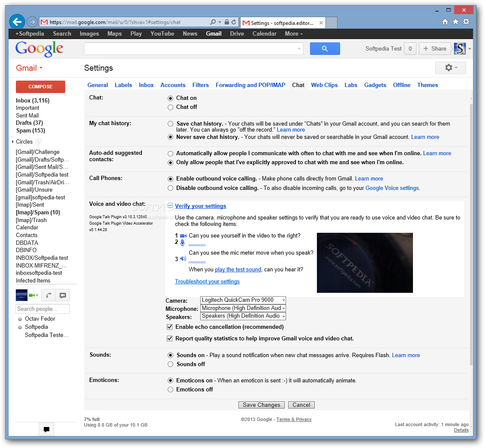Click the phone call icon in chat panel
This screenshot has height=448, width=485.
(48, 295)
